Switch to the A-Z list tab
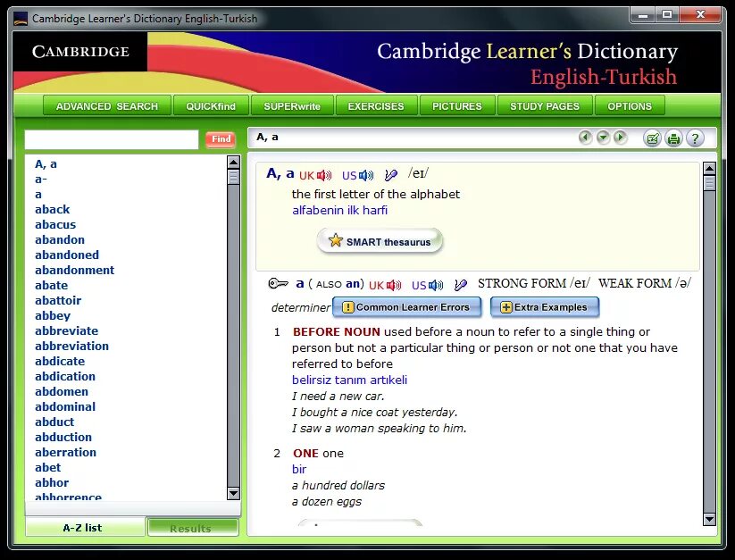 pyautogui.click(x=85, y=527)
